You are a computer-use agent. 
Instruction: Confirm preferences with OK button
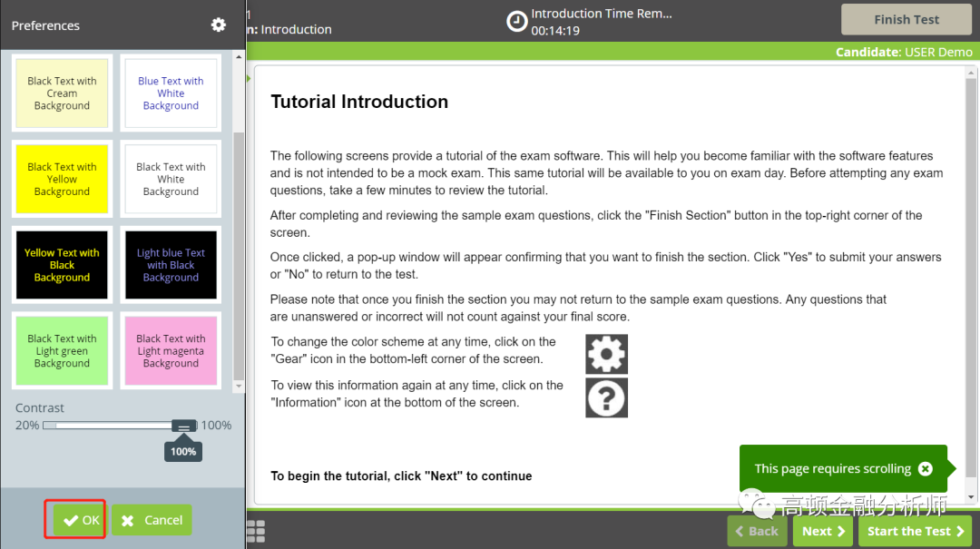tap(81, 520)
